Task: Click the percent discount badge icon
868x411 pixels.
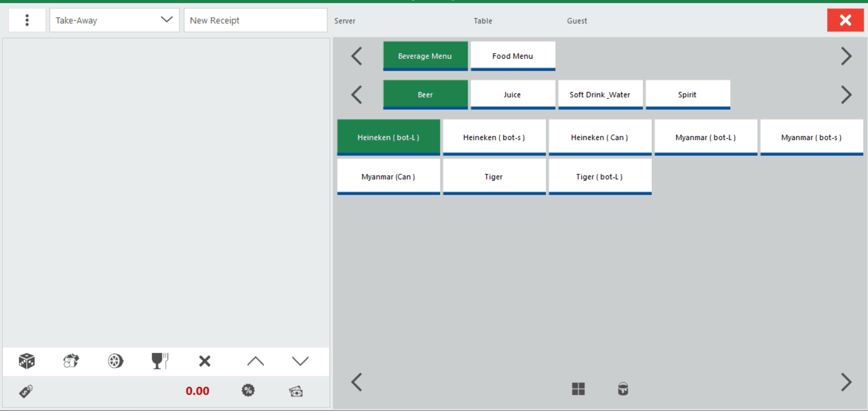Action: point(248,391)
